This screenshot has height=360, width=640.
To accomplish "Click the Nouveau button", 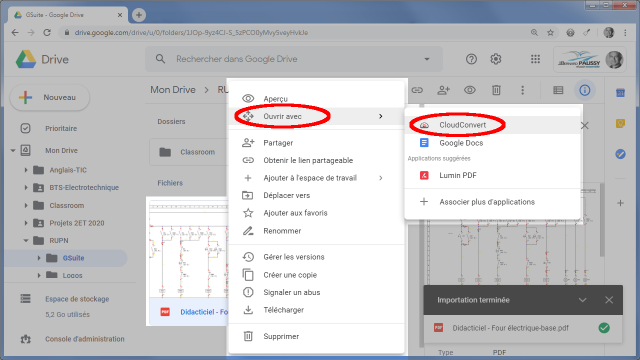I will (49, 98).
